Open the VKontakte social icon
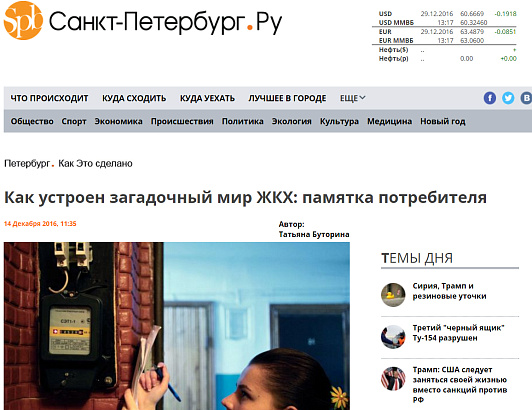This screenshot has height=410, width=532. tap(526, 98)
